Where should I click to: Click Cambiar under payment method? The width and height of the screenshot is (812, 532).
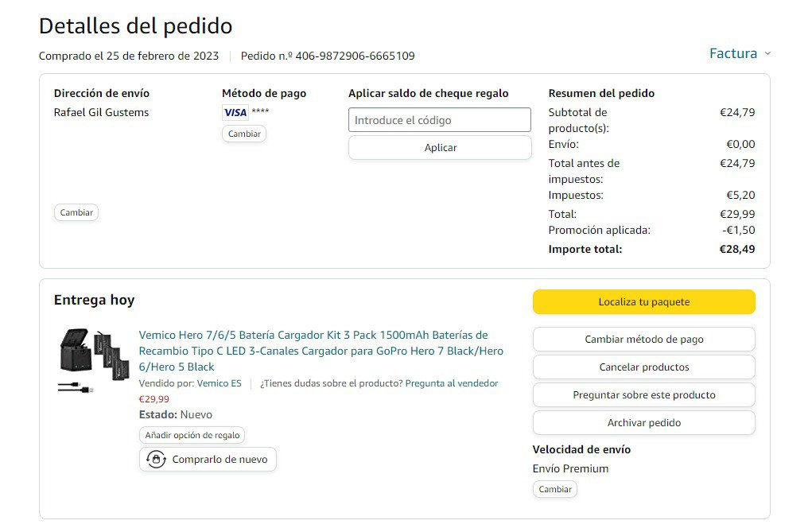[244, 134]
